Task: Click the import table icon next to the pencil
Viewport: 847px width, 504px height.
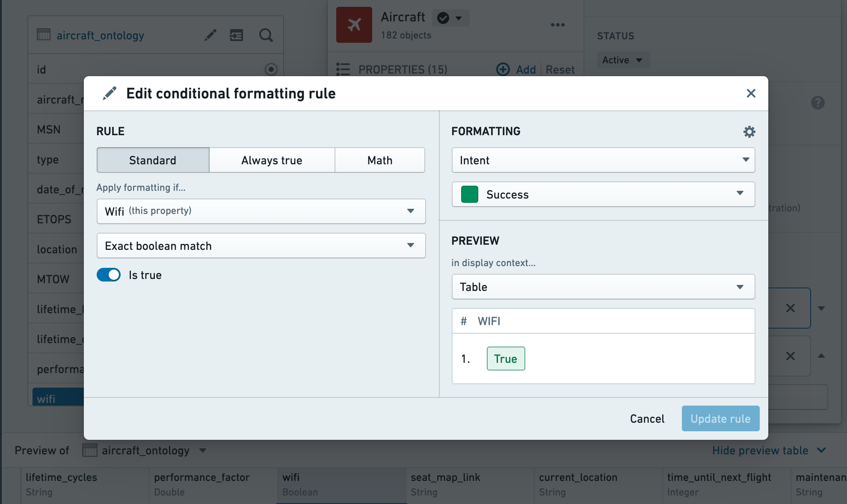Action: 236,35
